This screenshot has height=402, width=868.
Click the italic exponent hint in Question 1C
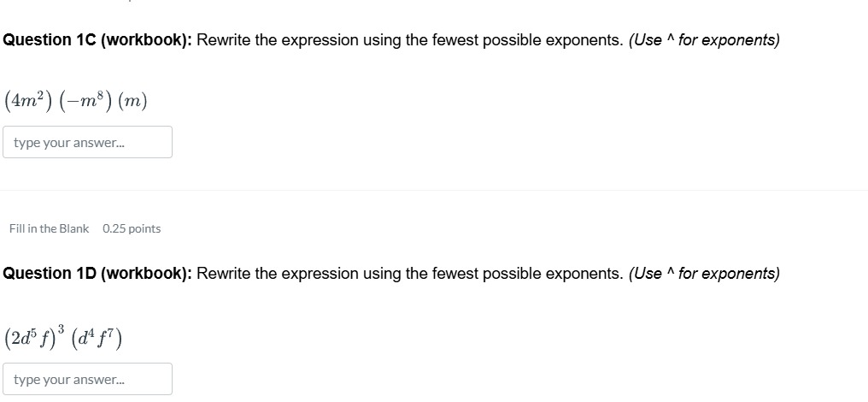(x=704, y=40)
